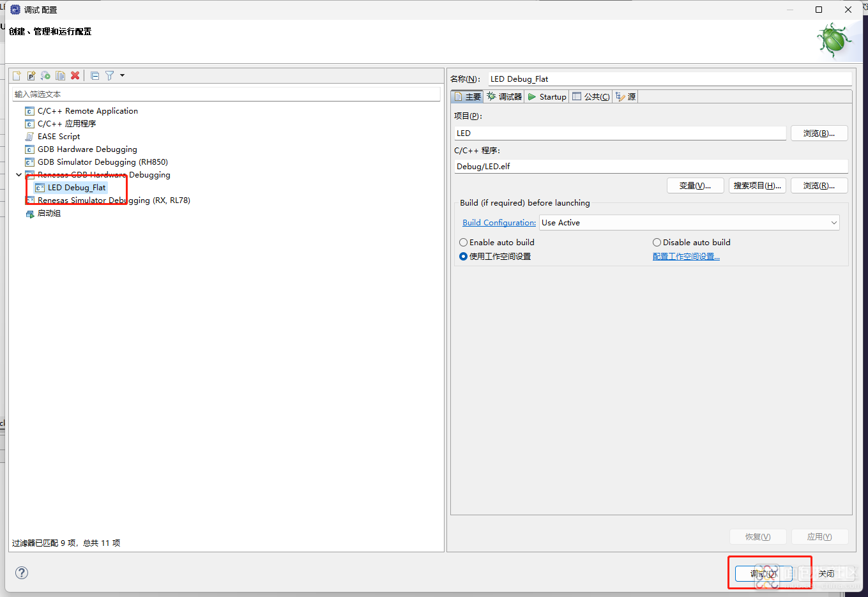Click the 调试 配置 window title icon
The height and width of the screenshot is (597, 868).
(x=15, y=10)
